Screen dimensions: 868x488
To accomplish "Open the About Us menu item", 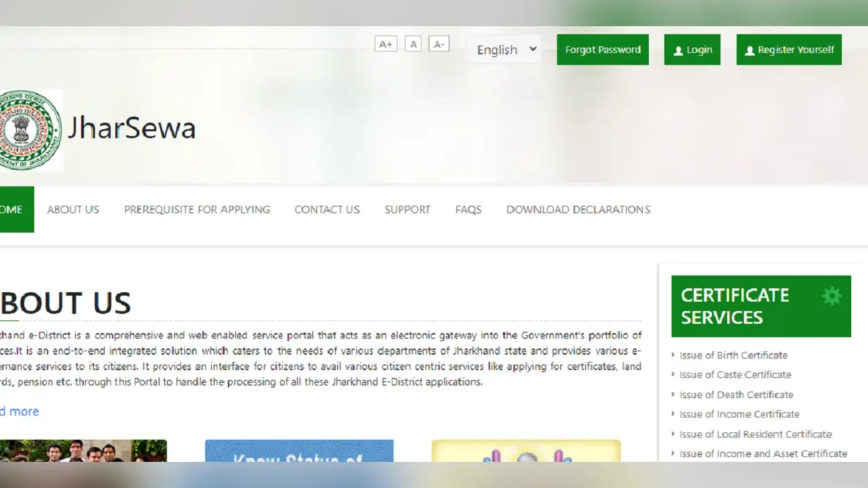I will [73, 210].
